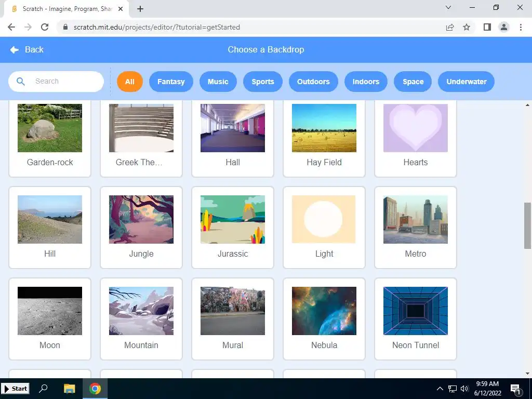532x399 pixels.
Task: Open the Chrome profile icon
Action: click(504, 27)
